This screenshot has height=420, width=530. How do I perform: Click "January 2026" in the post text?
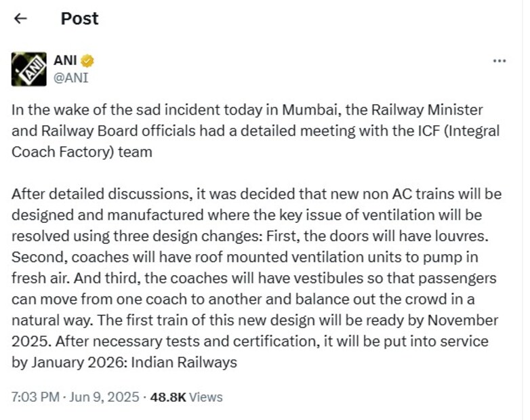(69, 362)
